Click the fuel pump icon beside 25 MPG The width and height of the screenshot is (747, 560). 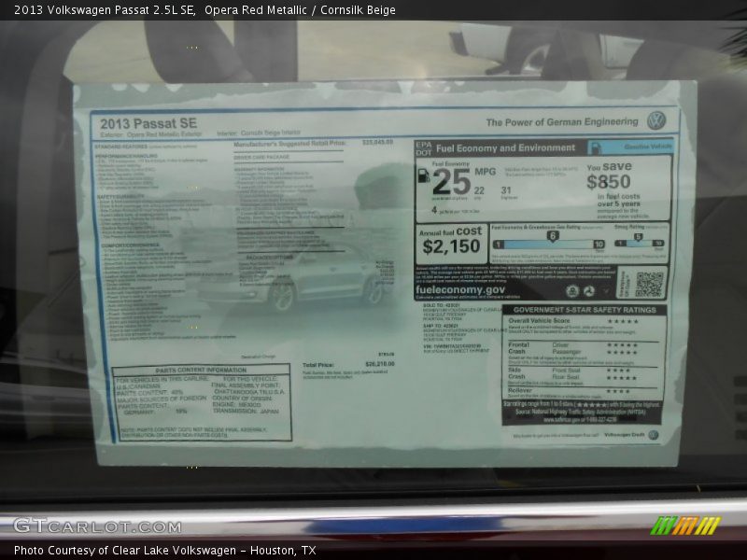pyautogui.click(x=423, y=175)
